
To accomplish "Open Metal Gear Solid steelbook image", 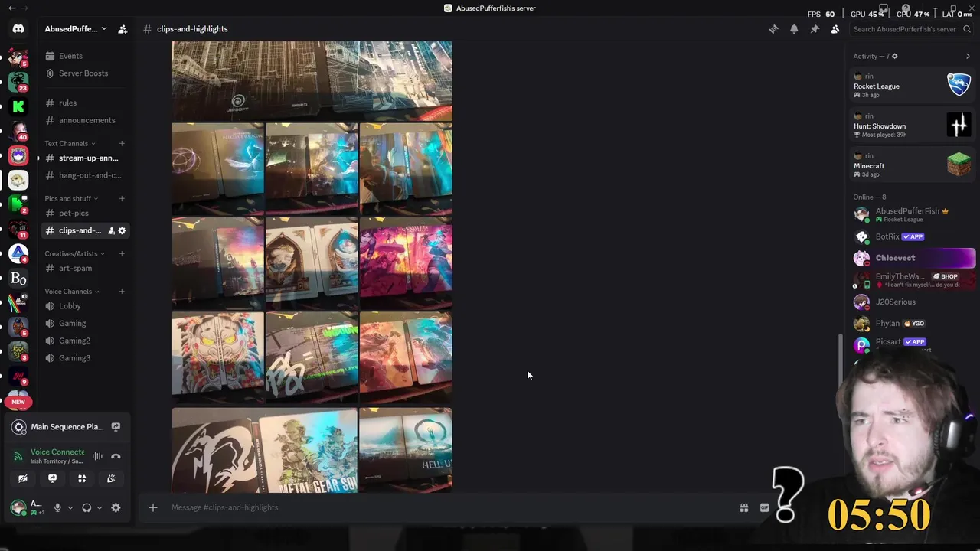I will point(264,450).
